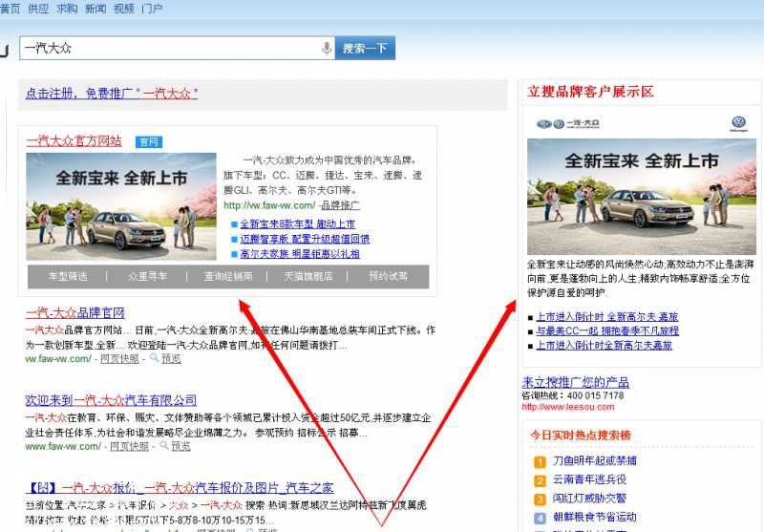
Task: Click the 立搜品牌客户展示区 heading
Action: (x=590, y=92)
